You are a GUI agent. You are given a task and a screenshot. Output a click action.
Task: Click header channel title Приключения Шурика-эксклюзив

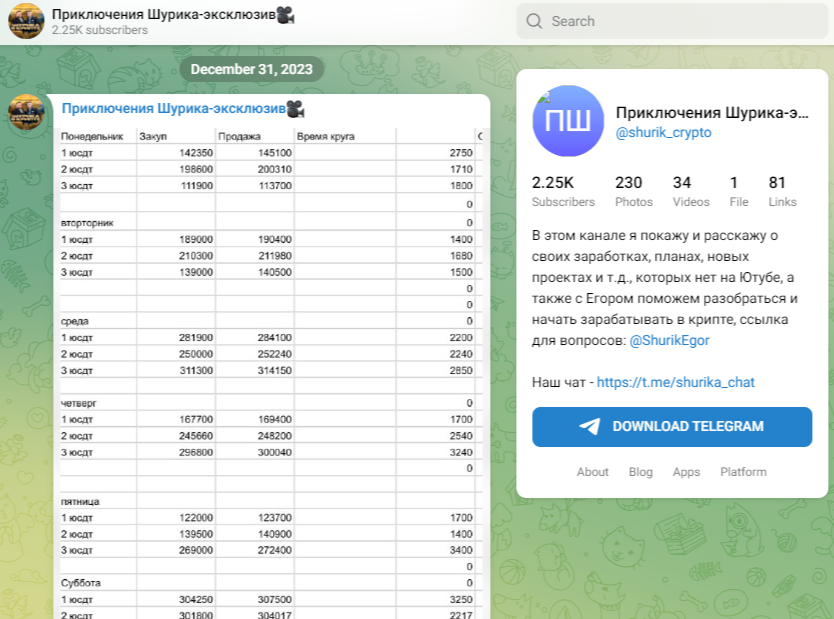(x=173, y=14)
